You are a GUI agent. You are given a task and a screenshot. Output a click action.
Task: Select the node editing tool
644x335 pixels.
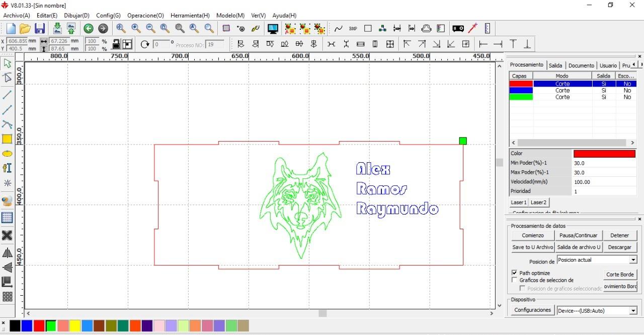point(8,78)
